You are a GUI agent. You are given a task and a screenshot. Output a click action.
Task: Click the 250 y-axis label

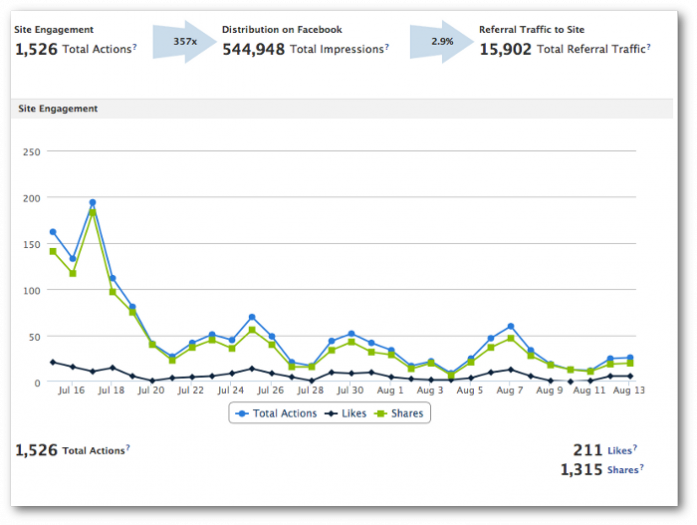[32, 152]
